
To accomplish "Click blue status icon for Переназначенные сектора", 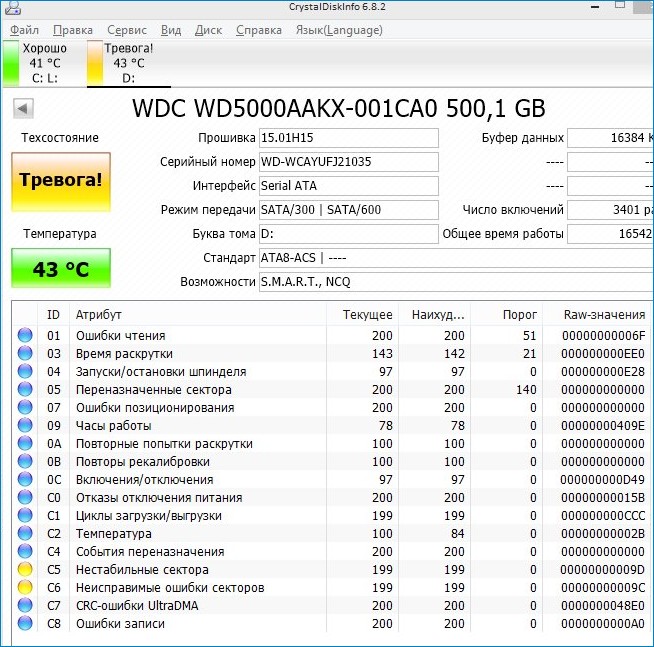I will pyautogui.click(x=25, y=390).
